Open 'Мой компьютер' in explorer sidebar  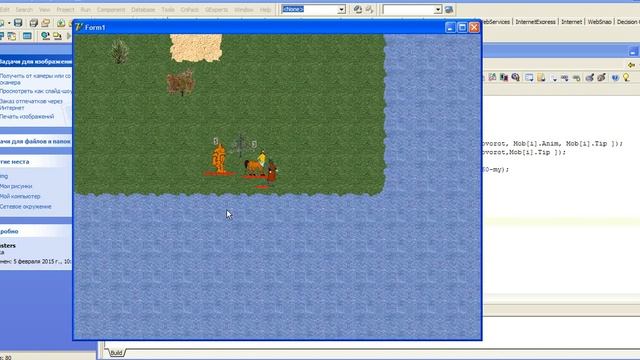point(20,196)
